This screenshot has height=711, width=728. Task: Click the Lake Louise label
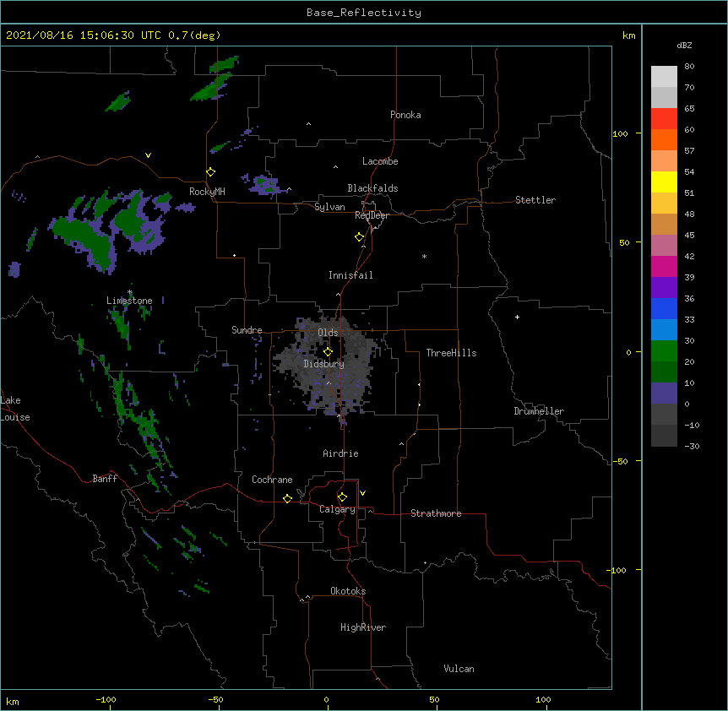click(15, 409)
